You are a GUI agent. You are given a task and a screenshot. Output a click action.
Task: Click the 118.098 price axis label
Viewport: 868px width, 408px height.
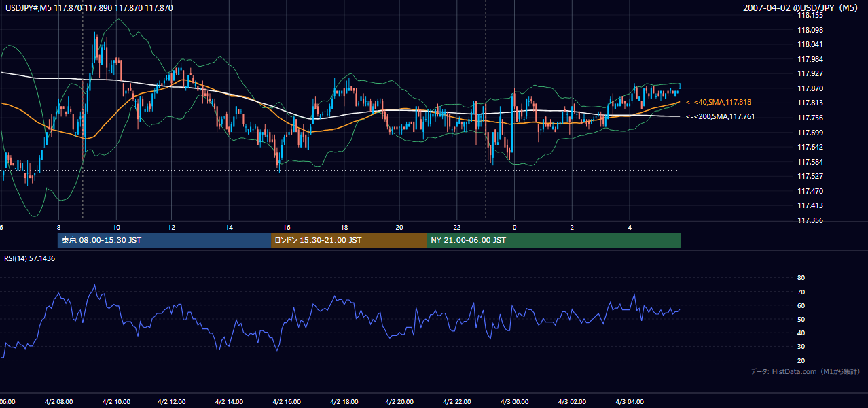pos(809,30)
